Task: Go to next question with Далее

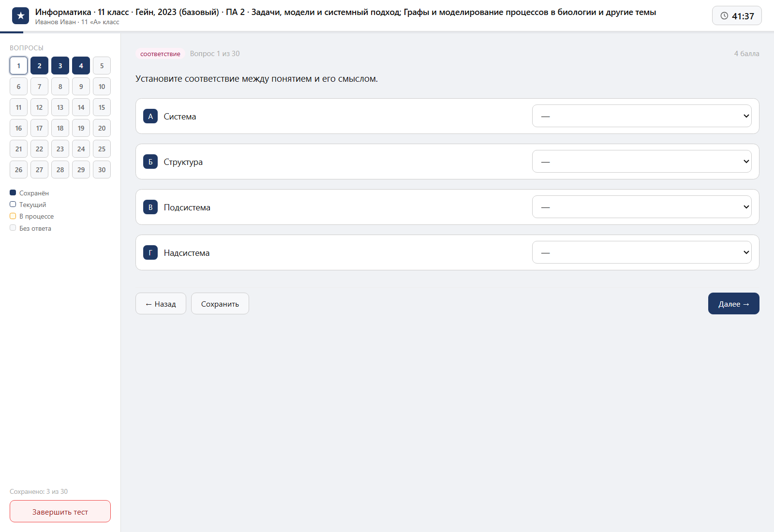Action: (x=733, y=304)
